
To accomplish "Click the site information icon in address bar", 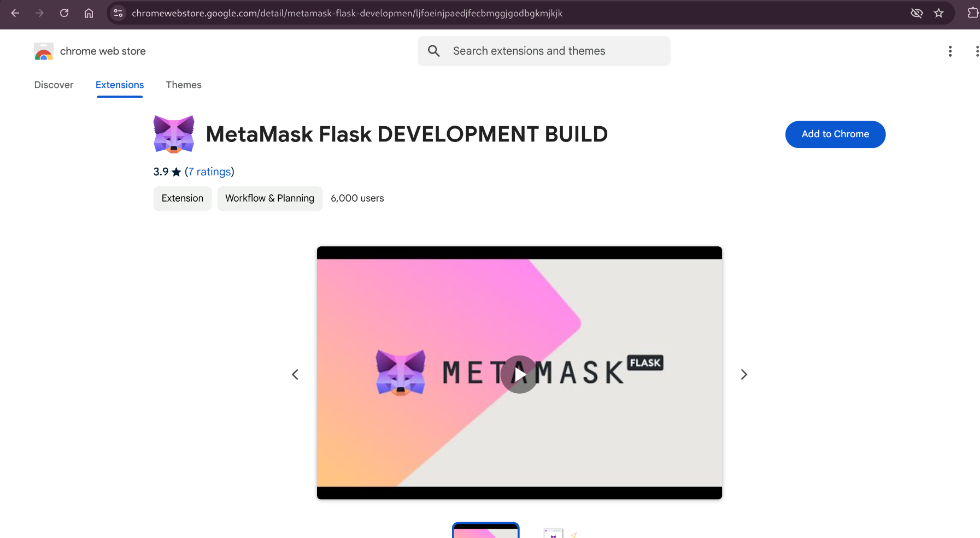I will (118, 13).
